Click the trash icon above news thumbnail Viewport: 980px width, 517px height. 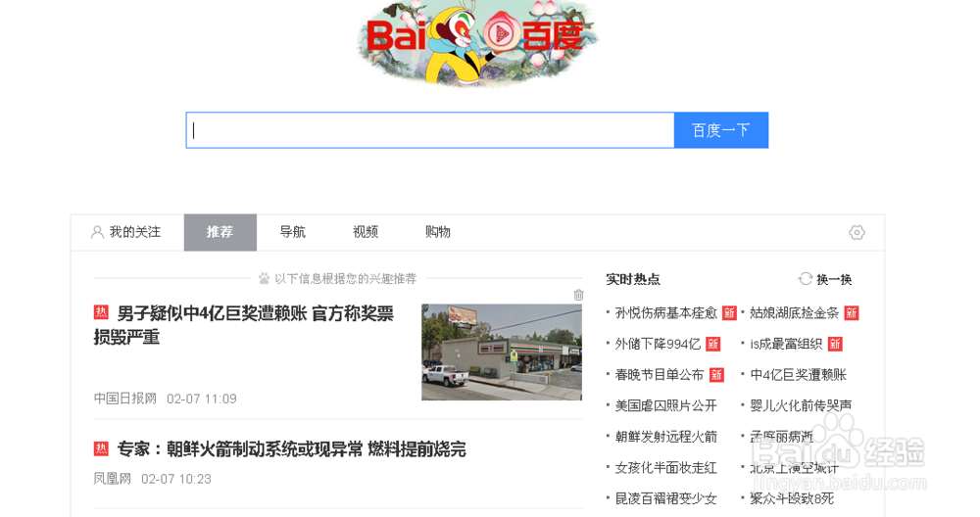click(x=579, y=295)
